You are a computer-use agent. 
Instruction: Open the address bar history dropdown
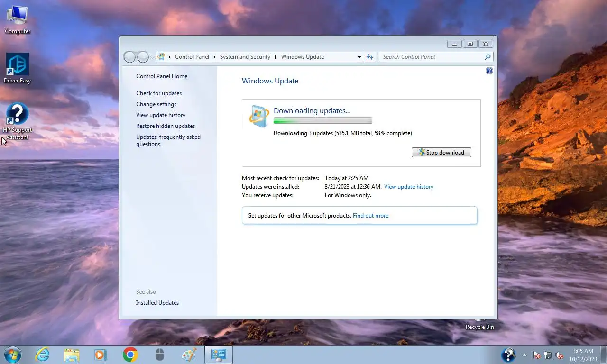359,57
